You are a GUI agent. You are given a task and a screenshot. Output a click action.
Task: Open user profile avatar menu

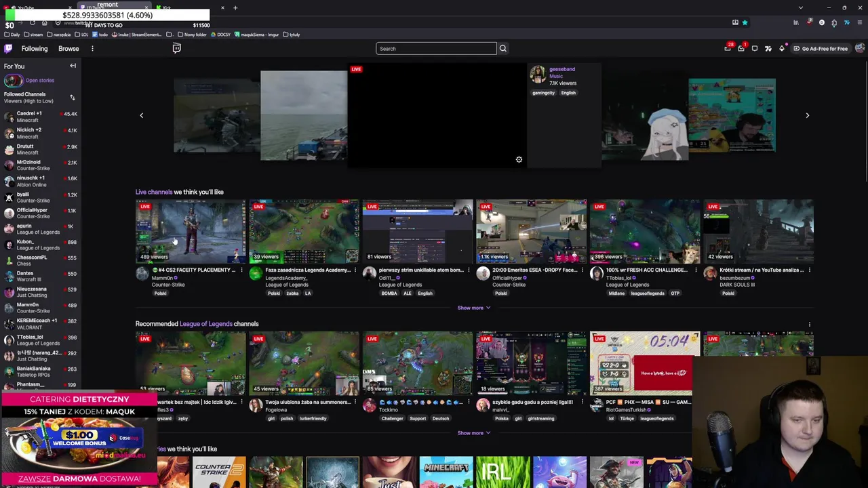859,48
